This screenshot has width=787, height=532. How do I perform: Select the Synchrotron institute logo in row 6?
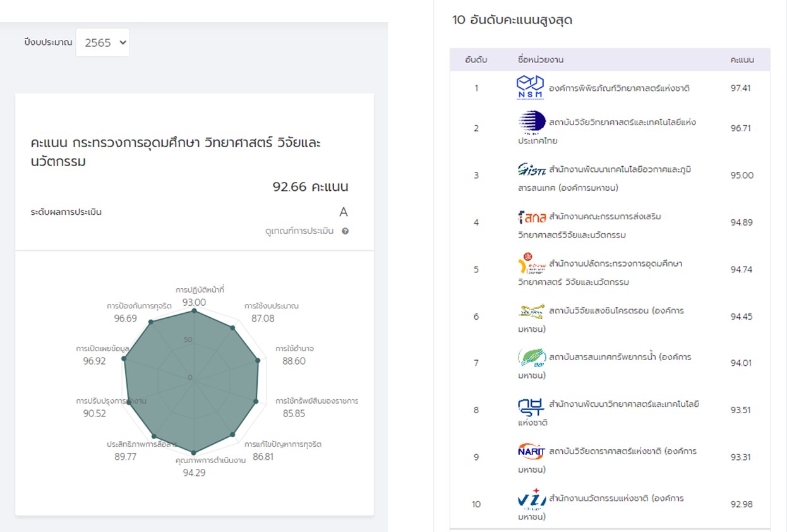pyautogui.click(x=531, y=311)
